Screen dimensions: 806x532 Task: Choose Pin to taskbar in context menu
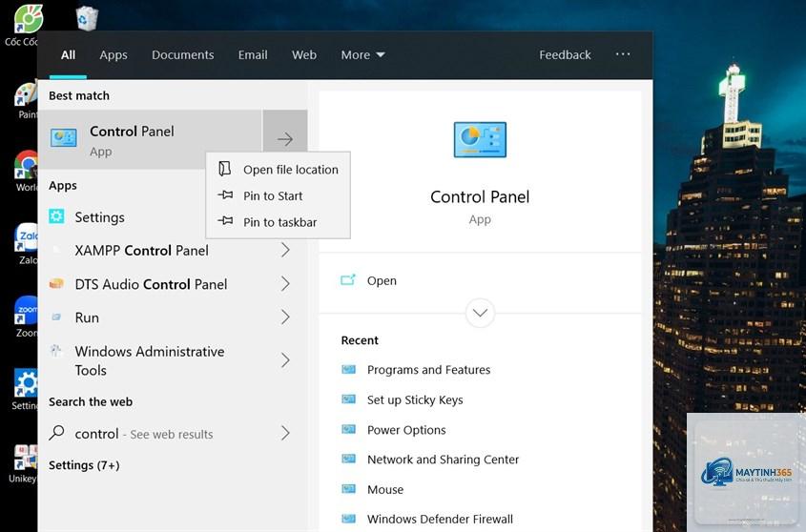click(x=279, y=222)
